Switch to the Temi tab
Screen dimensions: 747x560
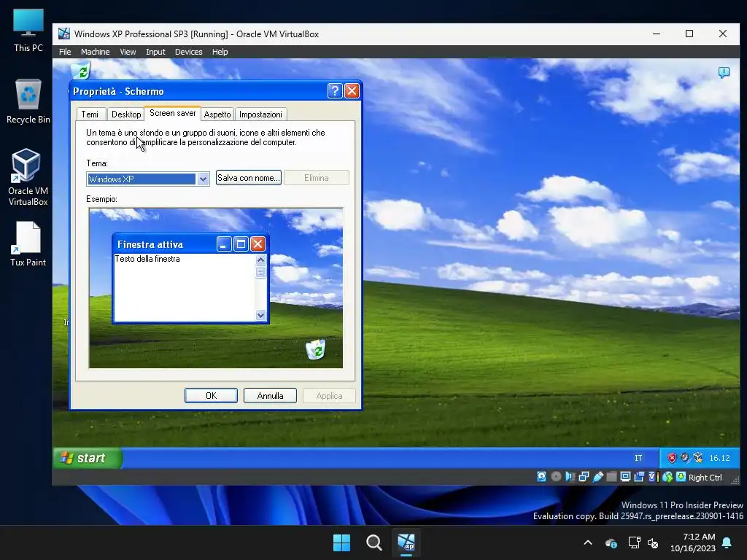[x=90, y=114]
